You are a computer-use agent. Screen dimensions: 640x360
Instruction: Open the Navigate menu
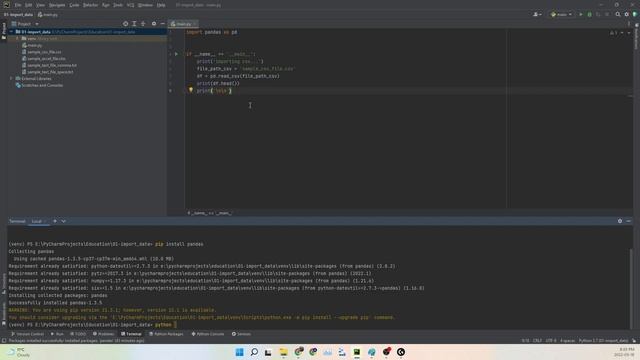(57, 5)
